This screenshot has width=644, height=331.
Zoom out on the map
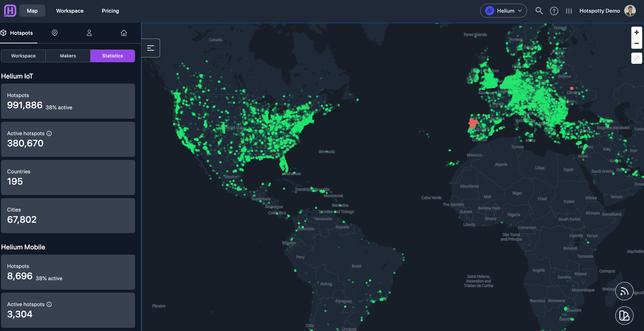pyautogui.click(x=637, y=43)
